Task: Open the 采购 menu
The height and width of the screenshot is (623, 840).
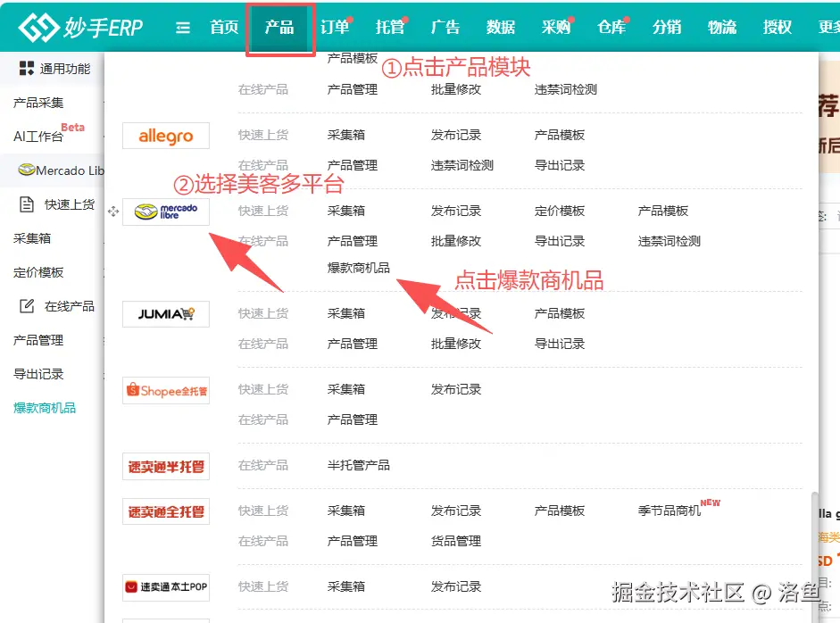Action: pyautogui.click(x=556, y=27)
